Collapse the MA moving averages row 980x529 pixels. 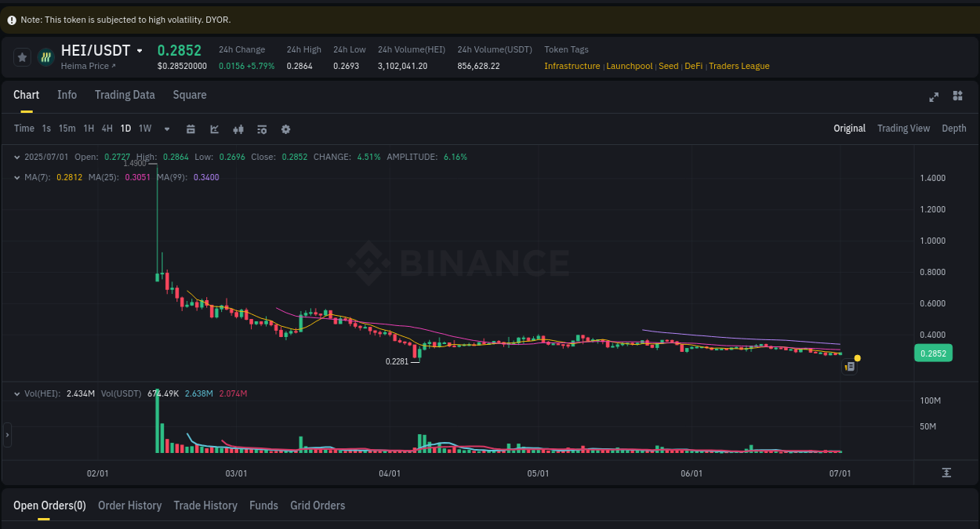(x=17, y=177)
